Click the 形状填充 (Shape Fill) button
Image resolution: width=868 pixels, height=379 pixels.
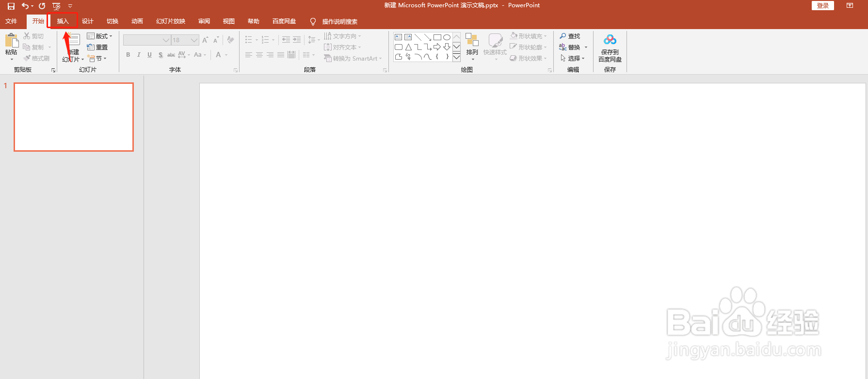(529, 36)
